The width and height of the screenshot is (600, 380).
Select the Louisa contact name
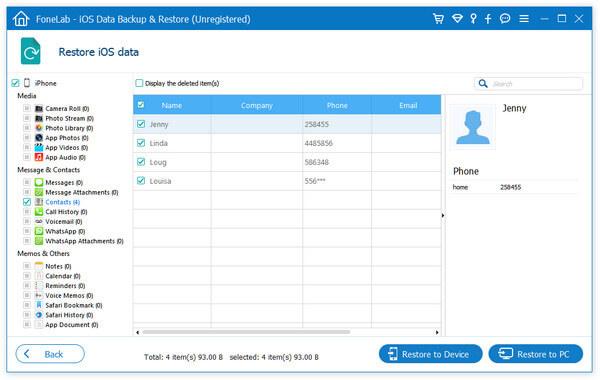click(x=160, y=181)
